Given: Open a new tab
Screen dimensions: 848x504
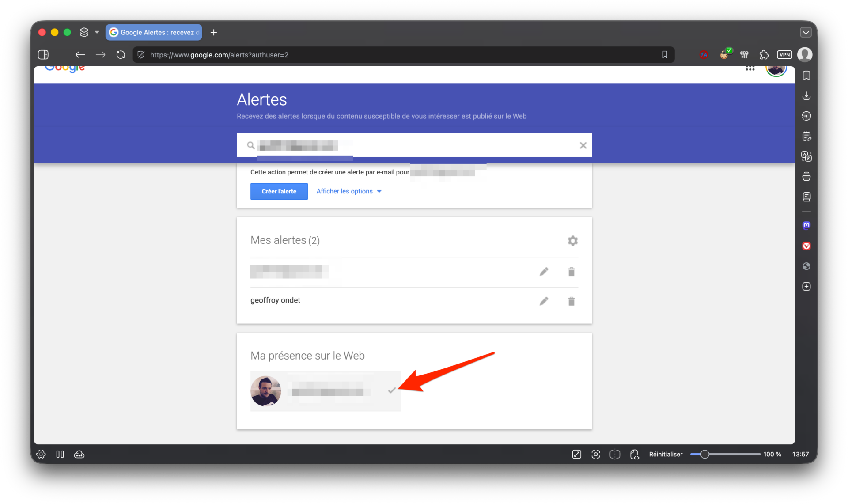Looking at the screenshot, I should (214, 32).
